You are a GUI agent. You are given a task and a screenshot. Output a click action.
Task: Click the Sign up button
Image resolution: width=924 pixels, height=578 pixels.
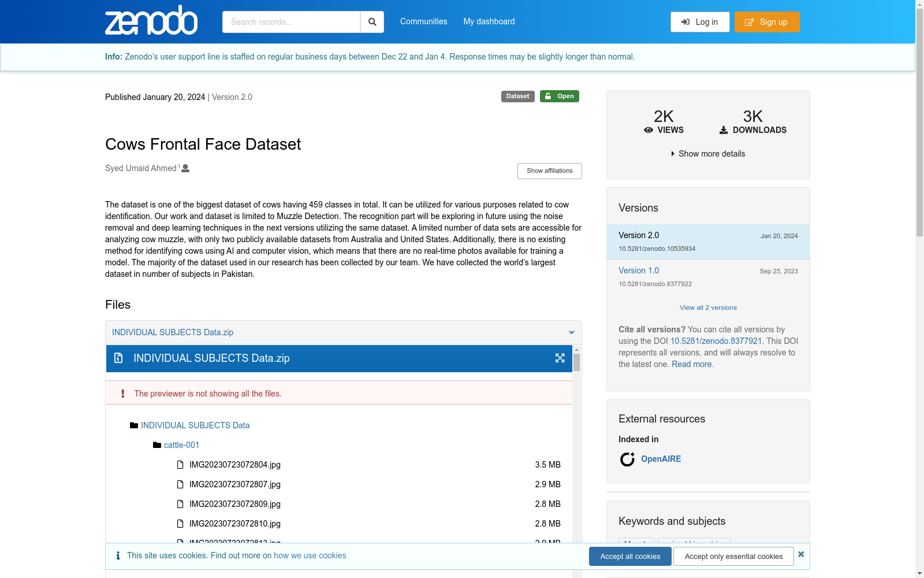point(767,22)
